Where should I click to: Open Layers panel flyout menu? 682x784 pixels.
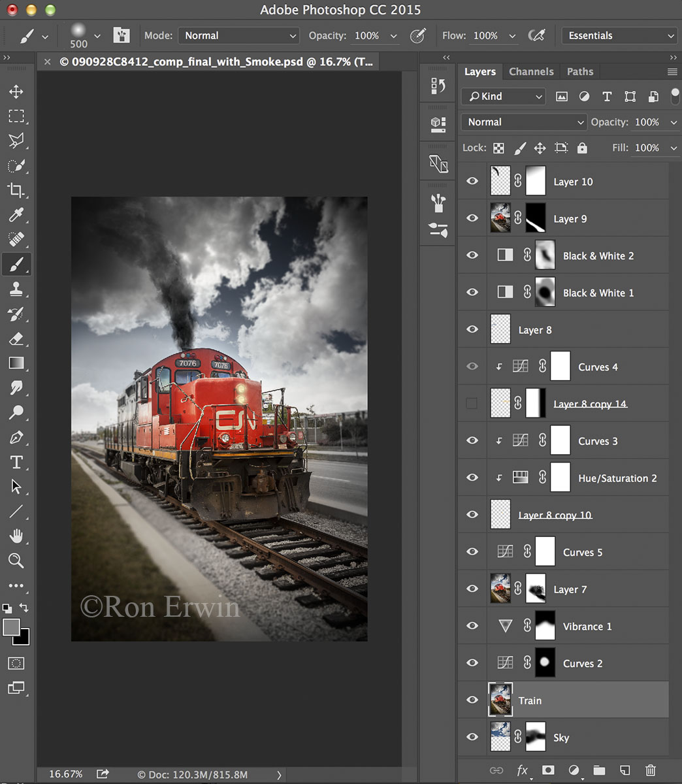tap(672, 72)
